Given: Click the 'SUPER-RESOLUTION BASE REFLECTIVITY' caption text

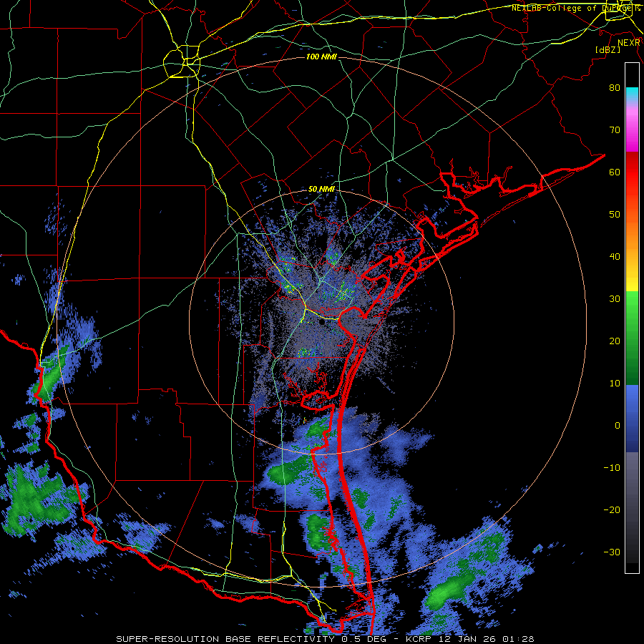Looking at the screenshot, I should (225, 639).
